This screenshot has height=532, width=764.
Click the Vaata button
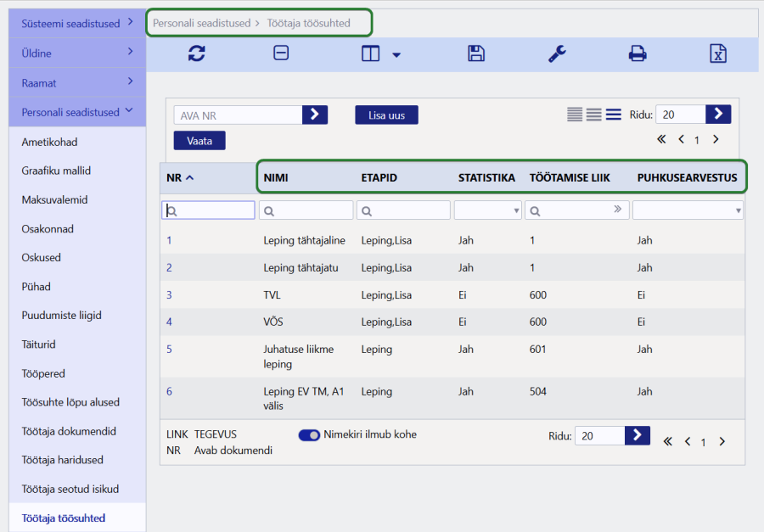coord(199,141)
